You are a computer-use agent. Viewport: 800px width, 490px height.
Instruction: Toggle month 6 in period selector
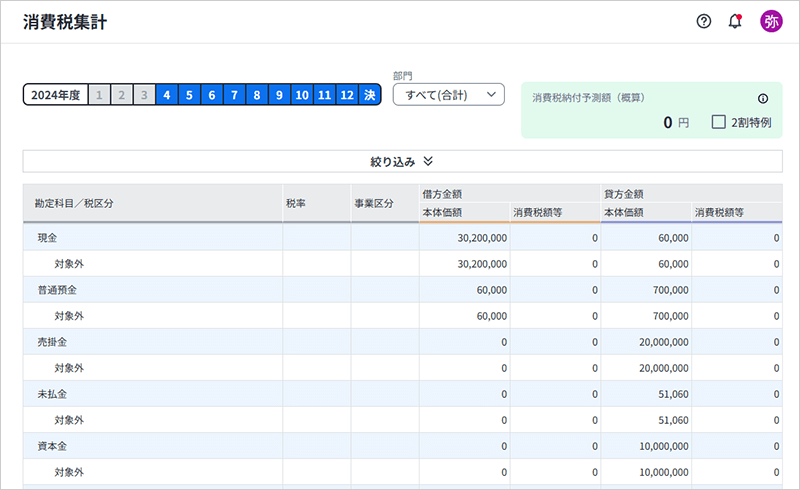212,95
